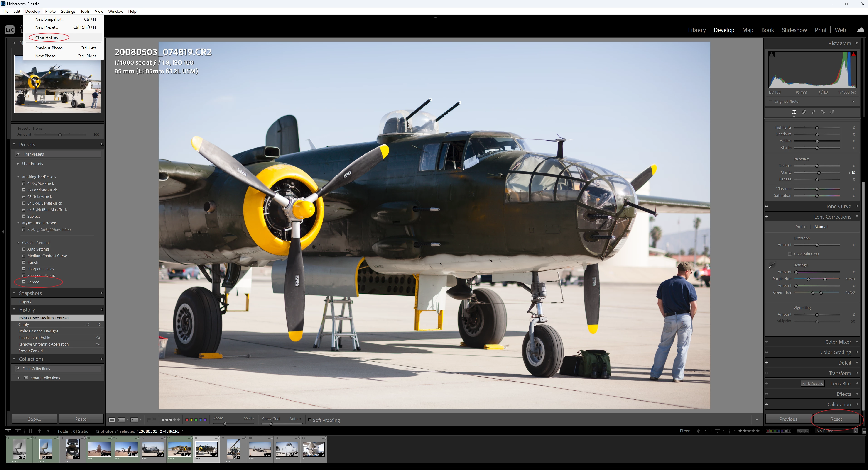Image resolution: width=868 pixels, height=470 pixels.
Task: Click the Clarity slider handle
Action: coord(819,173)
